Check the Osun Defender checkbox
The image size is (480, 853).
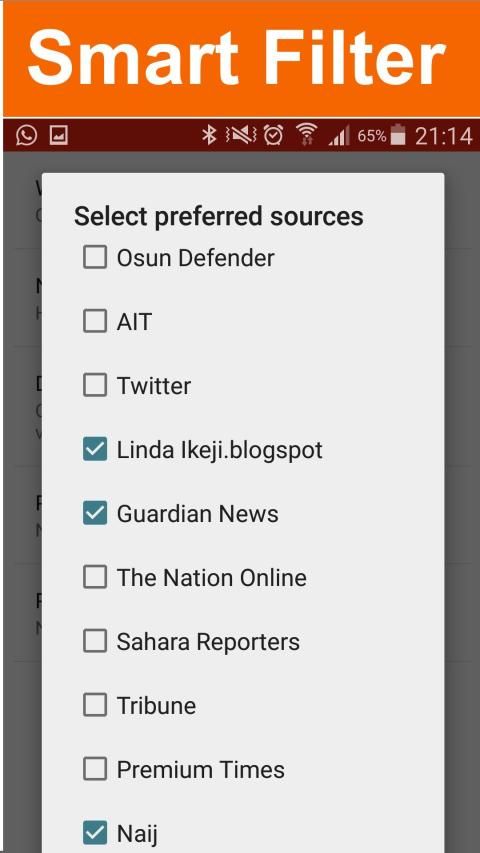pos(95,257)
